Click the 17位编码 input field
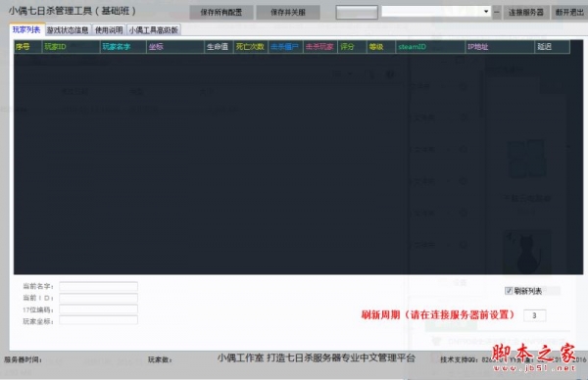Screen dimensions: 588x380 (x=98, y=309)
